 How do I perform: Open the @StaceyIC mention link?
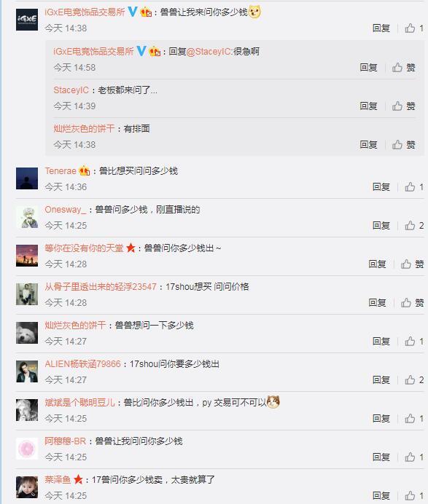pos(209,52)
